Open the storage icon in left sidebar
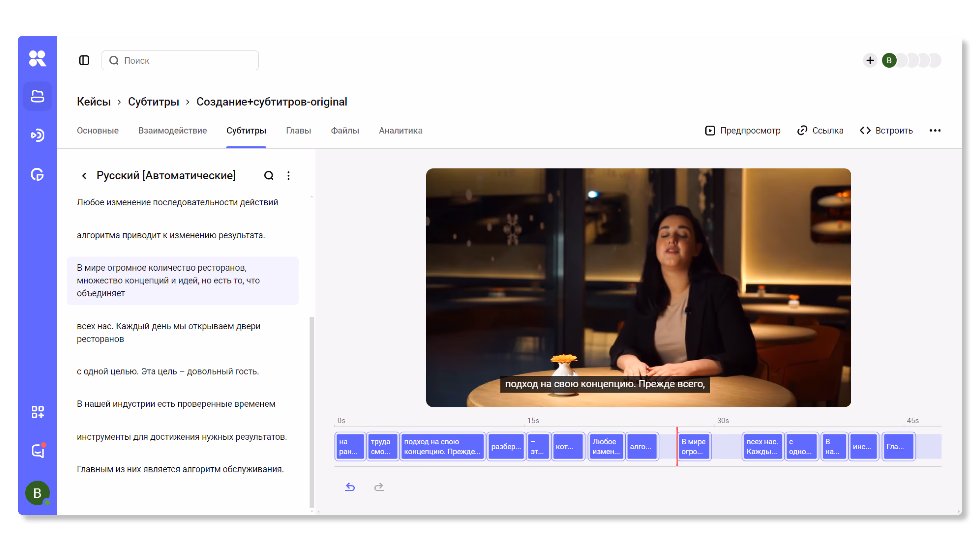The width and height of the screenshot is (980, 551). point(37,96)
